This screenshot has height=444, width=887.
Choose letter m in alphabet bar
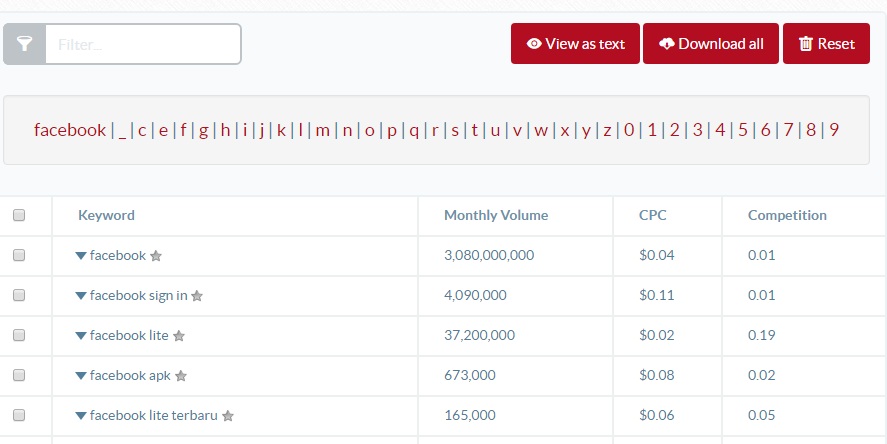322,130
